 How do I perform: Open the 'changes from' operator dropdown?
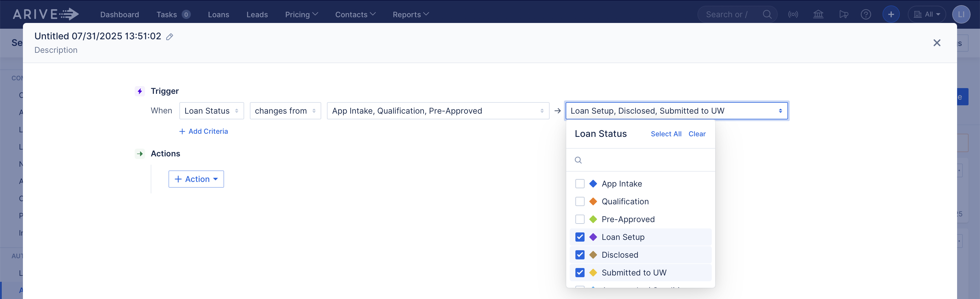click(285, 111)
